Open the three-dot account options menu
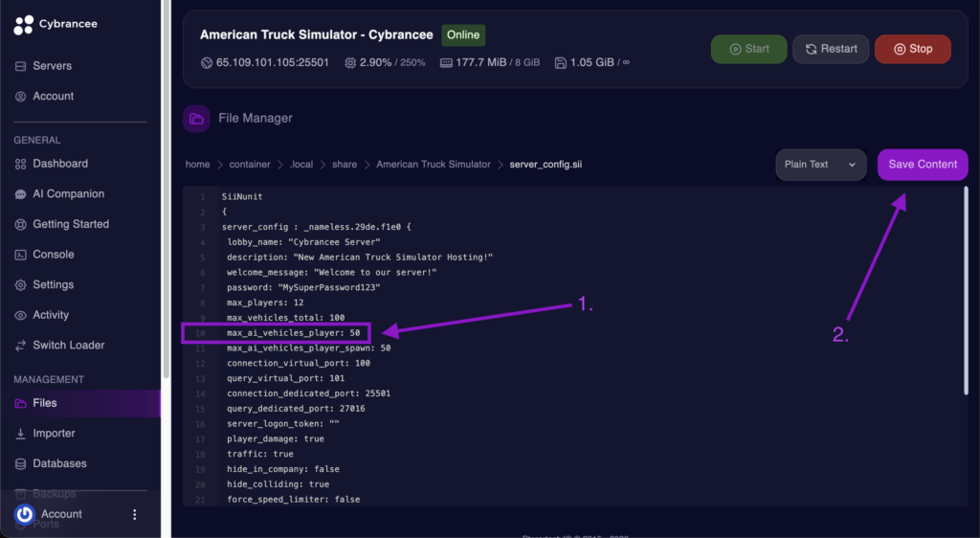Screen dimensions: 980x538 point(134,514)
